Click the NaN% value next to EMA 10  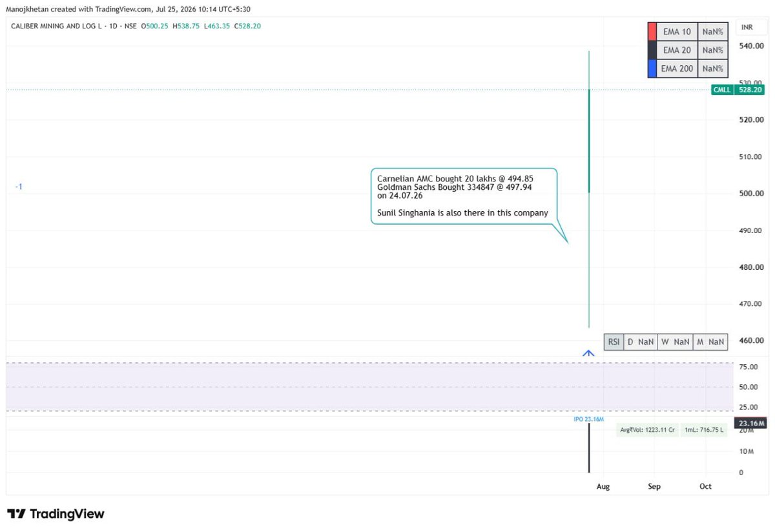[x=712, y=32]
